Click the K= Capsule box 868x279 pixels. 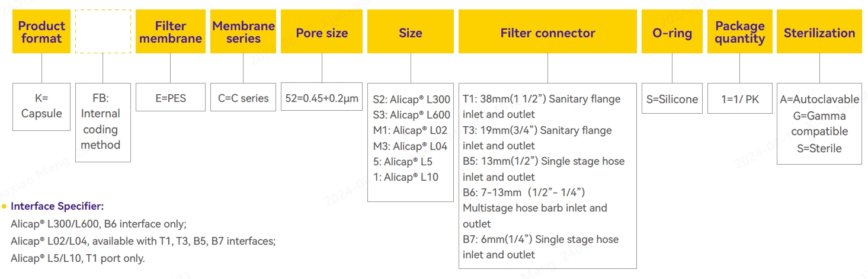click(x=41, y=106)
